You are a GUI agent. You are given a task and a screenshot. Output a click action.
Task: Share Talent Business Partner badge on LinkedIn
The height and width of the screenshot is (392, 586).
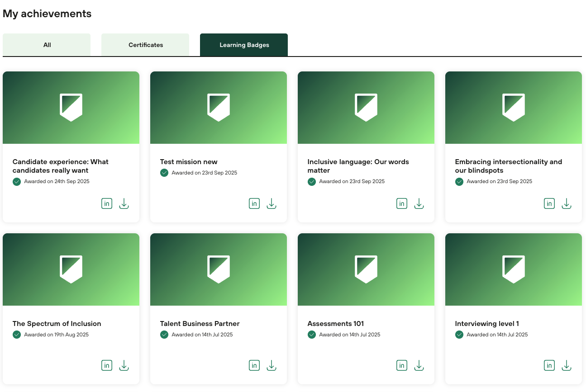tap(254, 366)
